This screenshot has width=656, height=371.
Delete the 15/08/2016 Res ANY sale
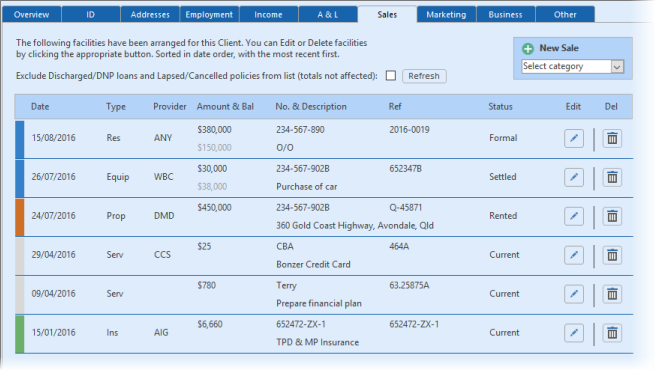click(x=612, y=138)
